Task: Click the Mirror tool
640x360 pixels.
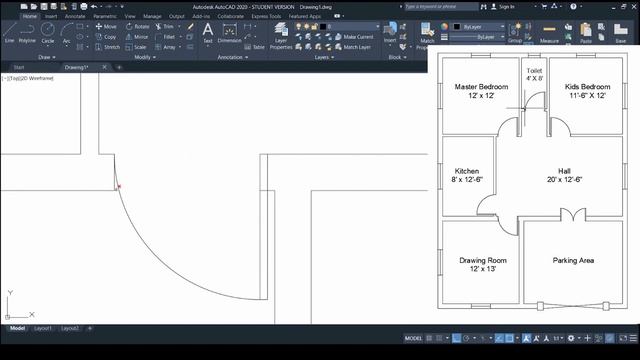Action: pos(137,37)
